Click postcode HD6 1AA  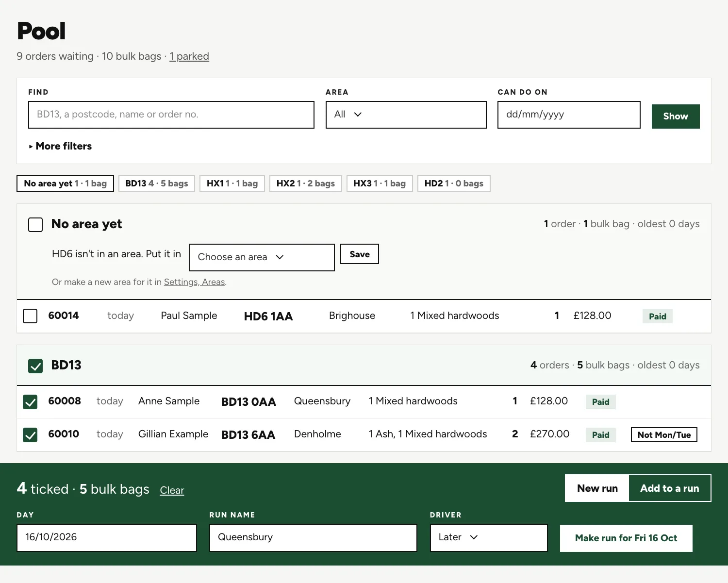pos(268,316)
